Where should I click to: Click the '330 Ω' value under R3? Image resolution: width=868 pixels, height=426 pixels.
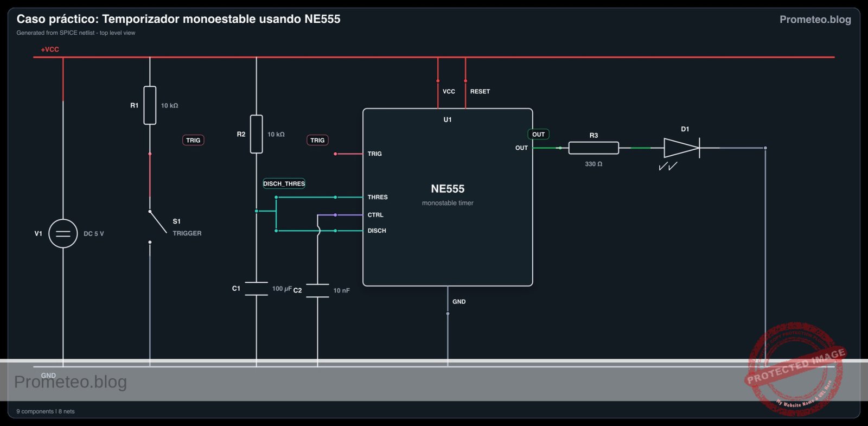coord(593,164)
